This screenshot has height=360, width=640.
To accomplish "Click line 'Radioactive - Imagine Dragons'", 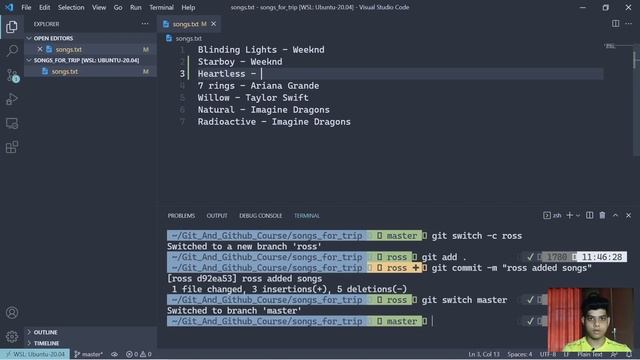I will (x=274, y=122).
